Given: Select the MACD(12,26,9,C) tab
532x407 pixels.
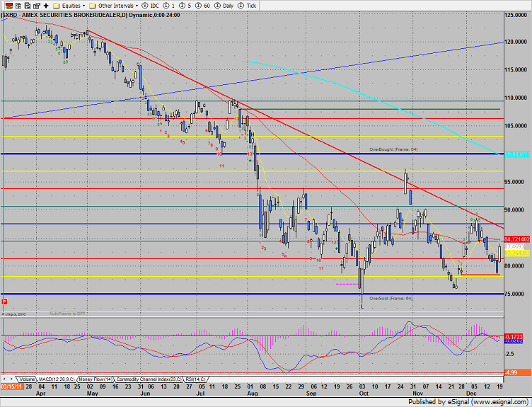Looking at the screenshot, I should (58, 379).
